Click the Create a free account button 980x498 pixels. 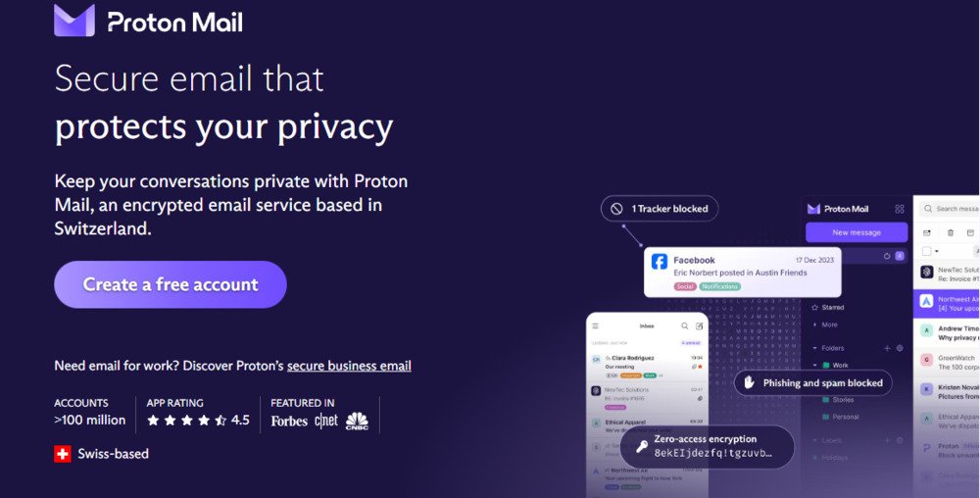(171, 285)
